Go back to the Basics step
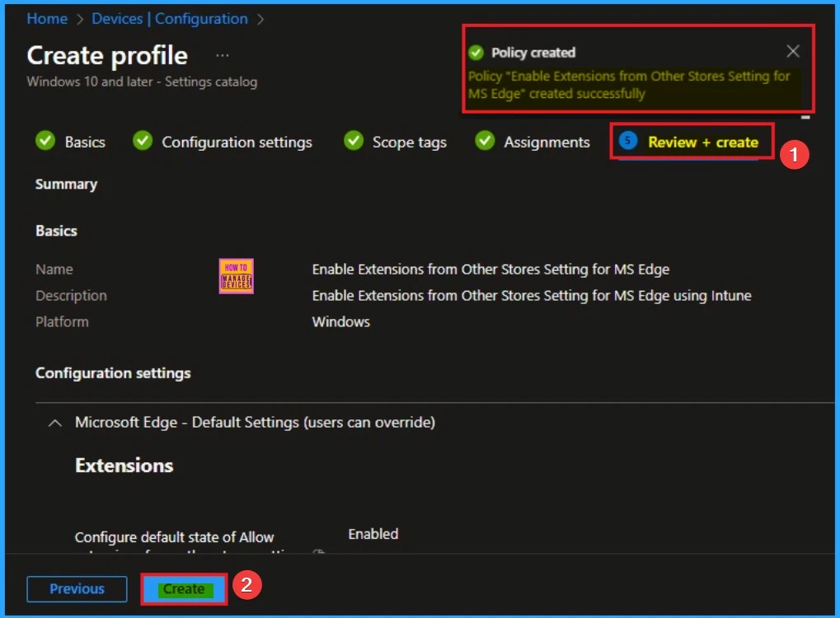 [x=84, y=141]
